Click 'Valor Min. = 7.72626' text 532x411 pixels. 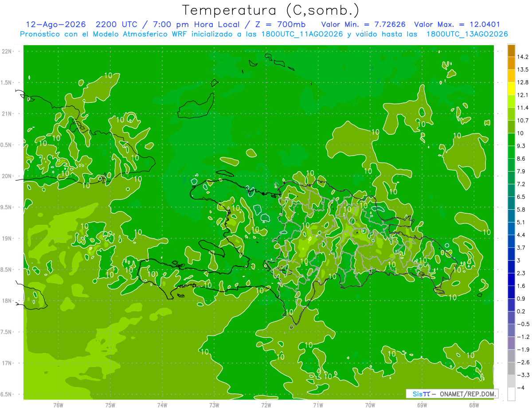point(363,24)
